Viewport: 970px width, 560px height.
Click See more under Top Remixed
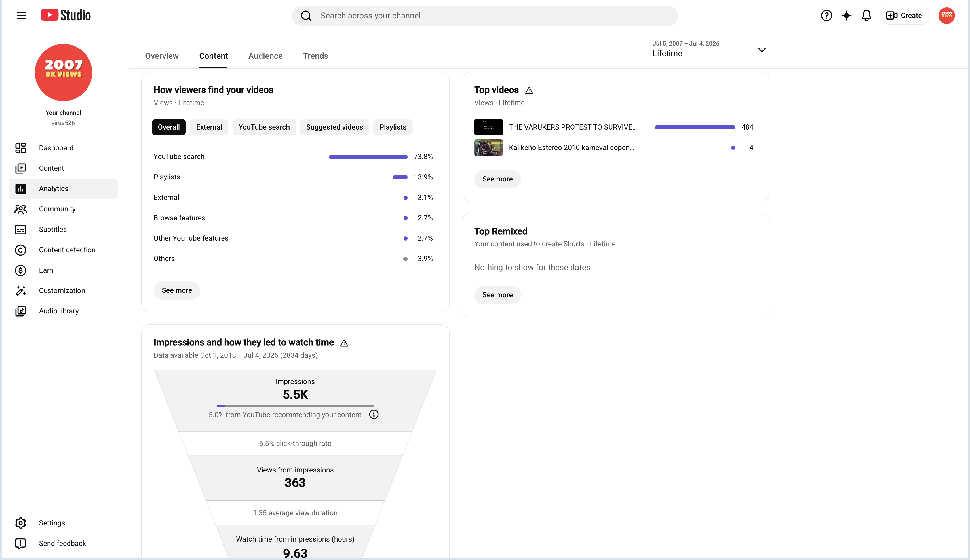click(497, 295)
